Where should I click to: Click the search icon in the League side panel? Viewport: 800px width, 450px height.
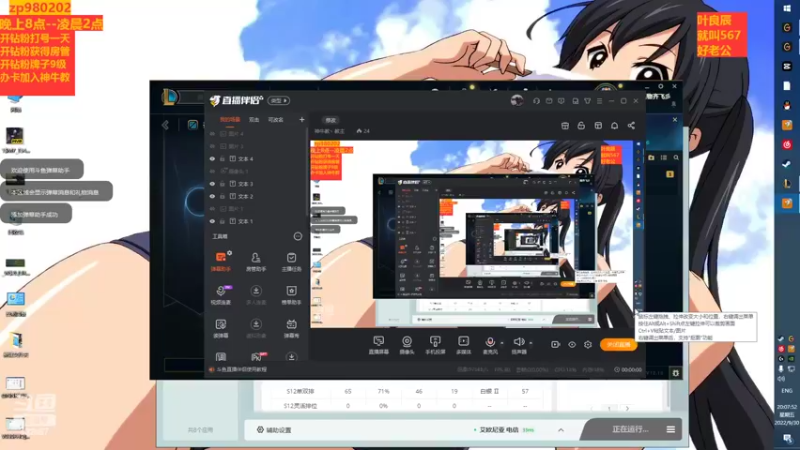point(676,158)
